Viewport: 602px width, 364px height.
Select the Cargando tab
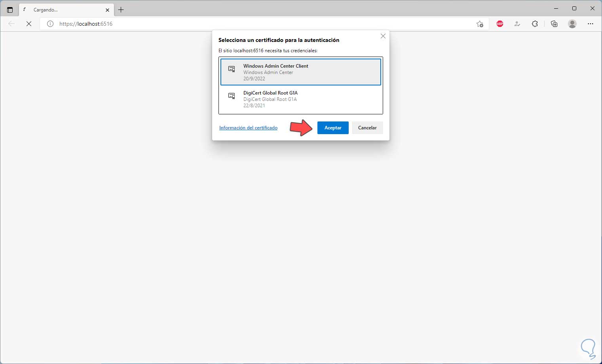66,10
